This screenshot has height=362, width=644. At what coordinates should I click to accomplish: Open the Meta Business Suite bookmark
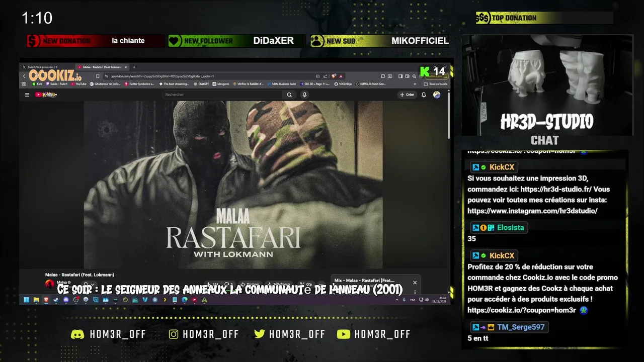click(x=282, y=84)
